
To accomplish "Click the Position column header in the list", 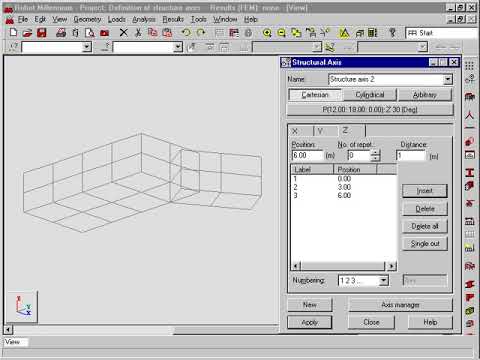I will [355, 169].
